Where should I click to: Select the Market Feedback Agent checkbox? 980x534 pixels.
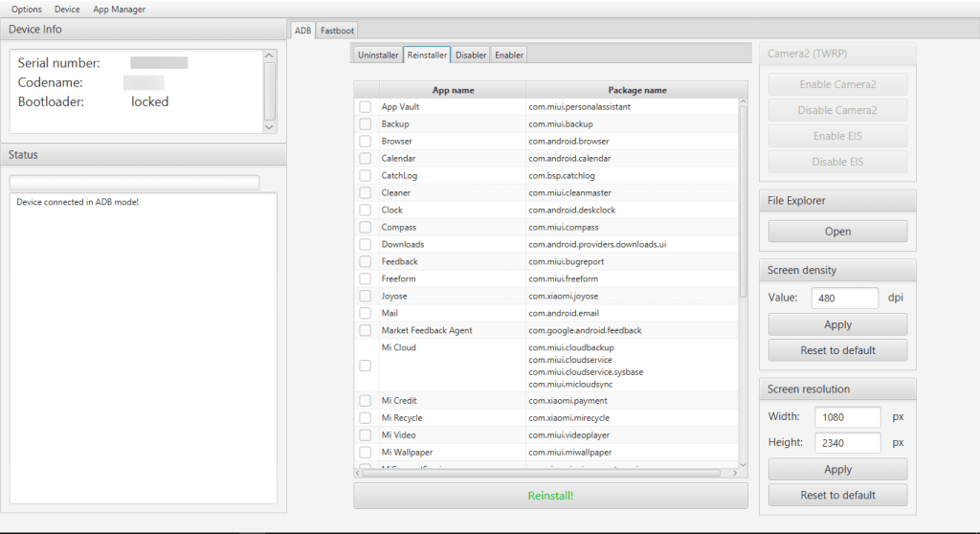pos(366,331)
